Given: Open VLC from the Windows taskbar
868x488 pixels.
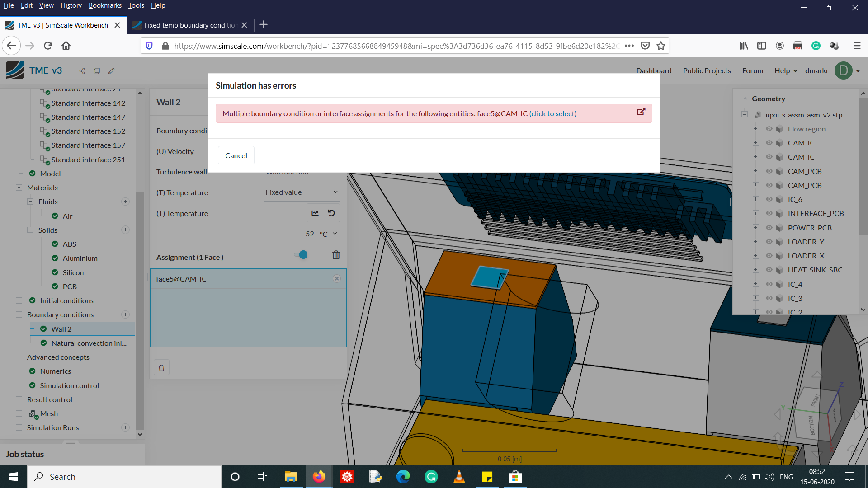Looking at the screenshot, I should click(459, 477).
